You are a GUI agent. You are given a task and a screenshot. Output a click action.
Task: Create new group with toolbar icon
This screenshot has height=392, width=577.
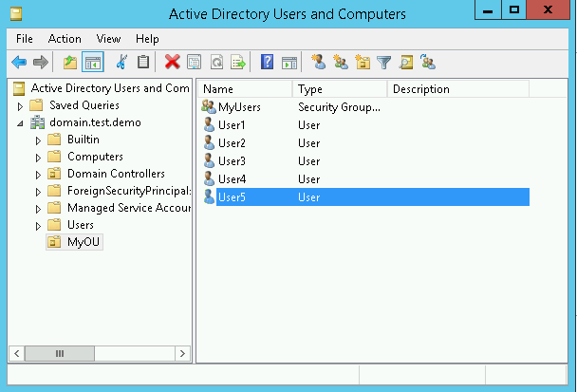[341, 62]
